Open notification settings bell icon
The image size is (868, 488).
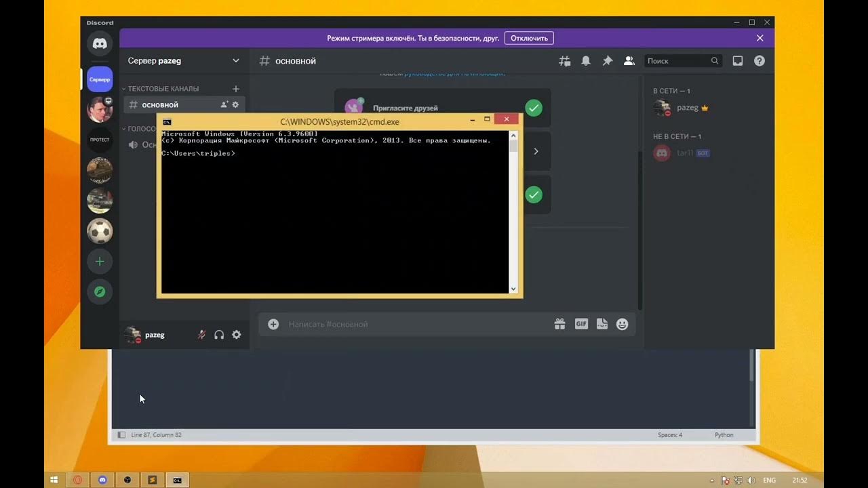point(586,61)
